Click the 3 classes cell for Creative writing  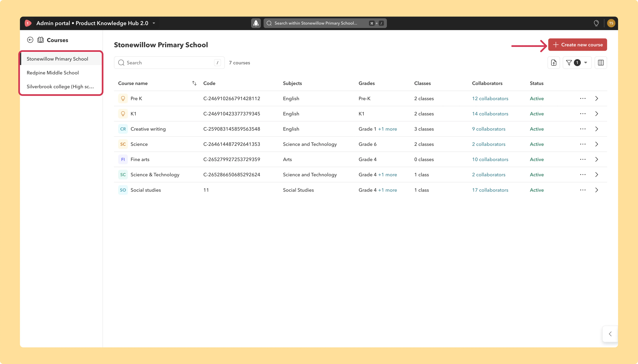coord(424,129)
